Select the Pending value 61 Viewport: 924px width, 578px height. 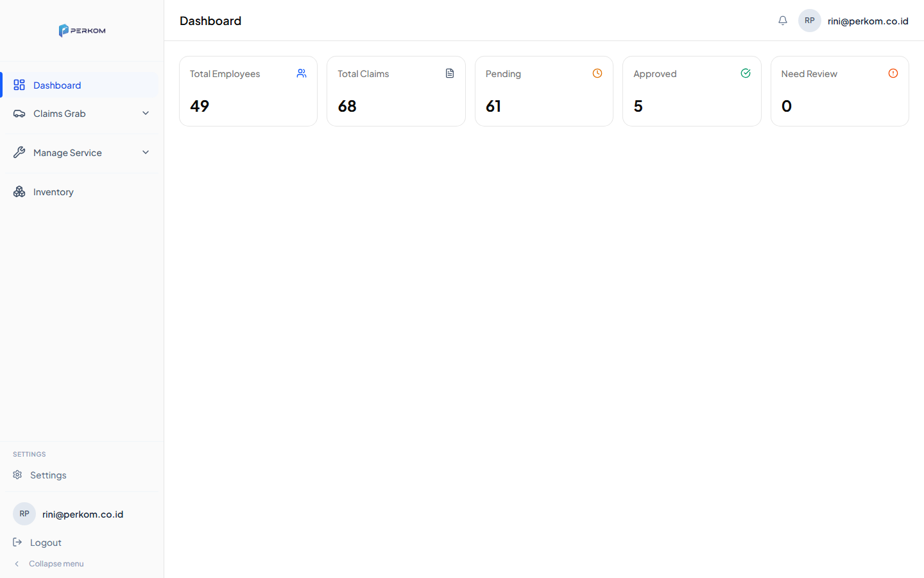493,106
